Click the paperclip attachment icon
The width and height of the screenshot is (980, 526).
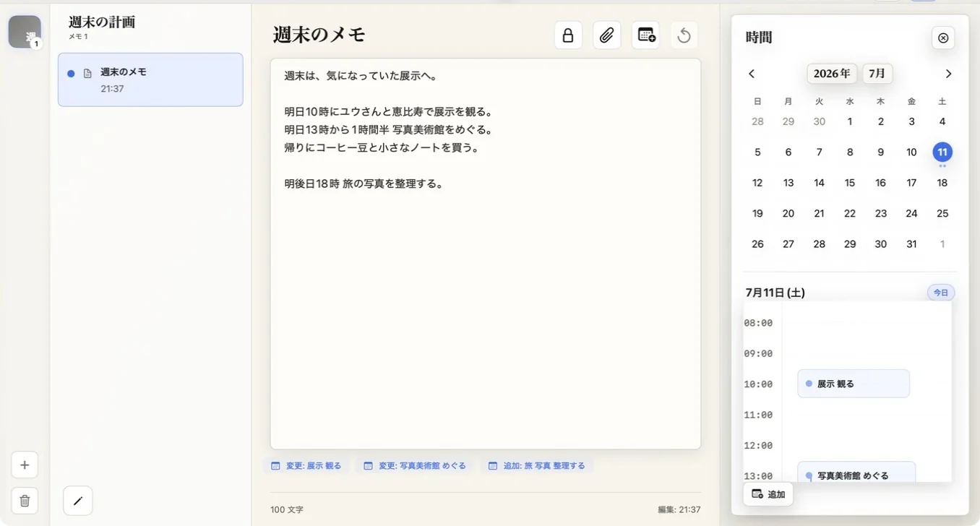click(x=606, y=35)
